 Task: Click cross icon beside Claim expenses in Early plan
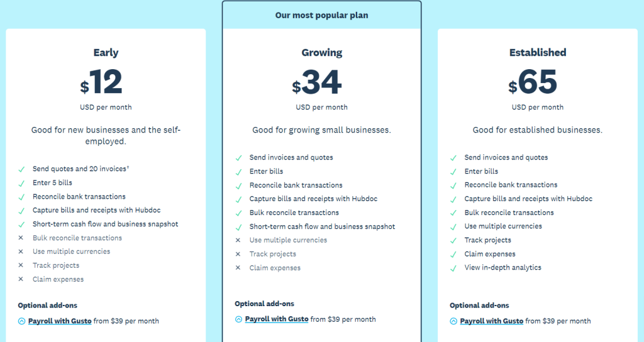[21, 279]
